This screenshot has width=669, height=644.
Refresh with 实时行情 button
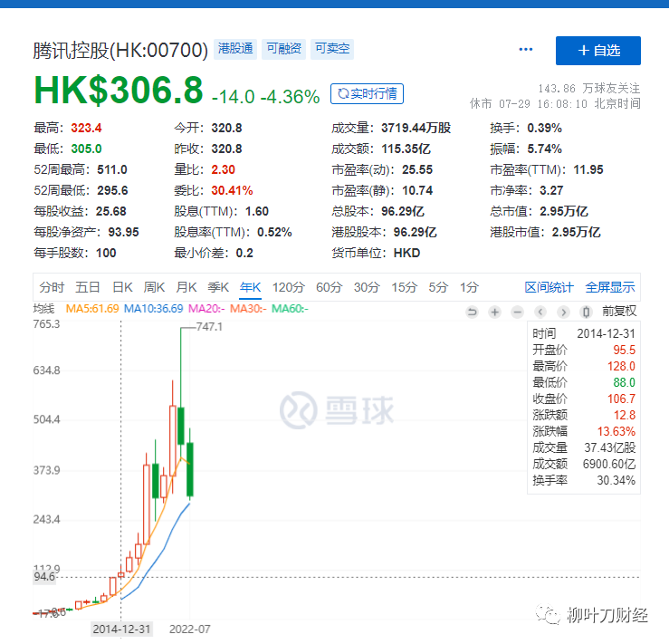pos(367,93)
